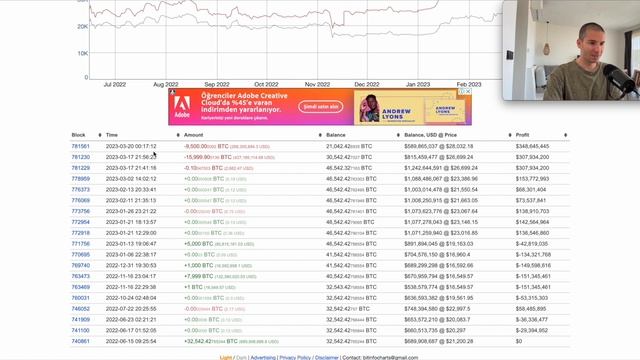Open the Advertising footer link

263,358
